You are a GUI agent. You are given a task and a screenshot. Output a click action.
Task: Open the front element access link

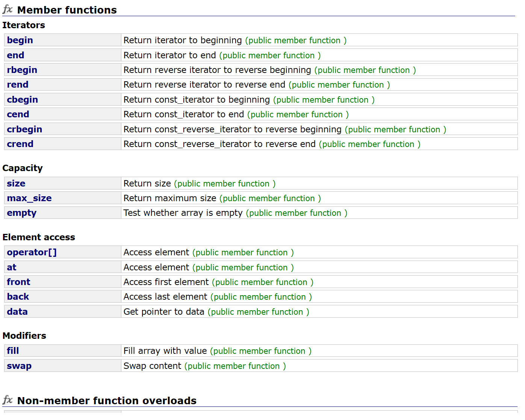[18, 282]
